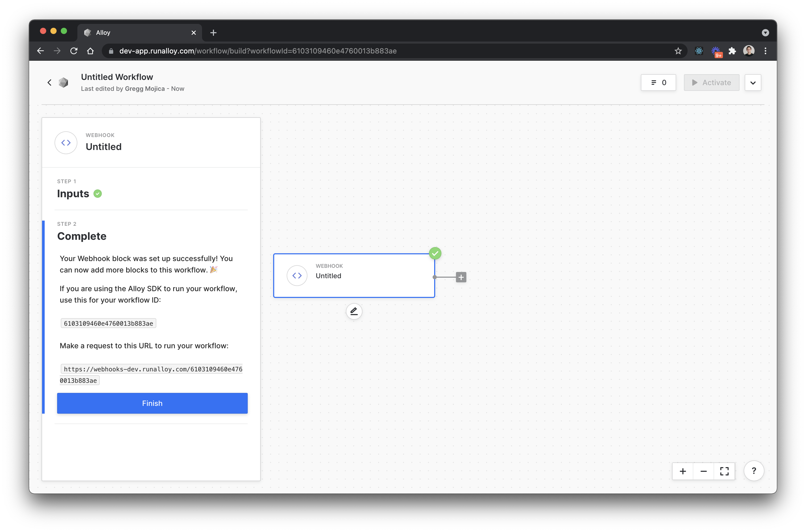The width and height of the screenshot is (806, 532).
Task: Open a new browser tab
Action: click(x=213, y=33)
